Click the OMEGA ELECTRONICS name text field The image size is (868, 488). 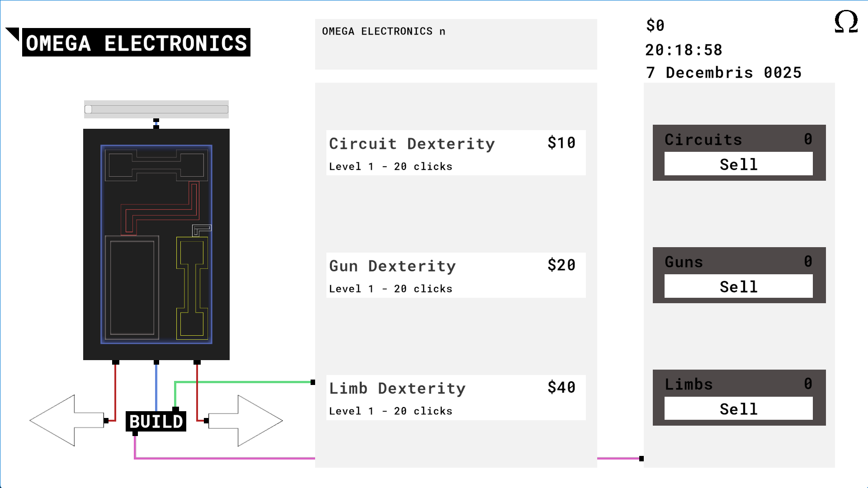456,44
